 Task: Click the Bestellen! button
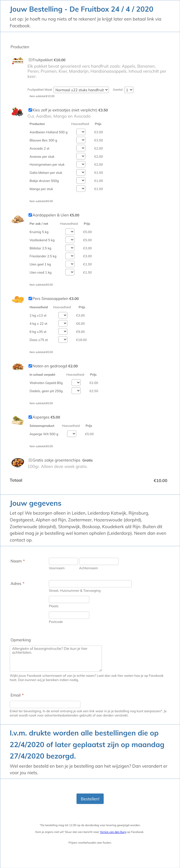(x=90, y=799)
